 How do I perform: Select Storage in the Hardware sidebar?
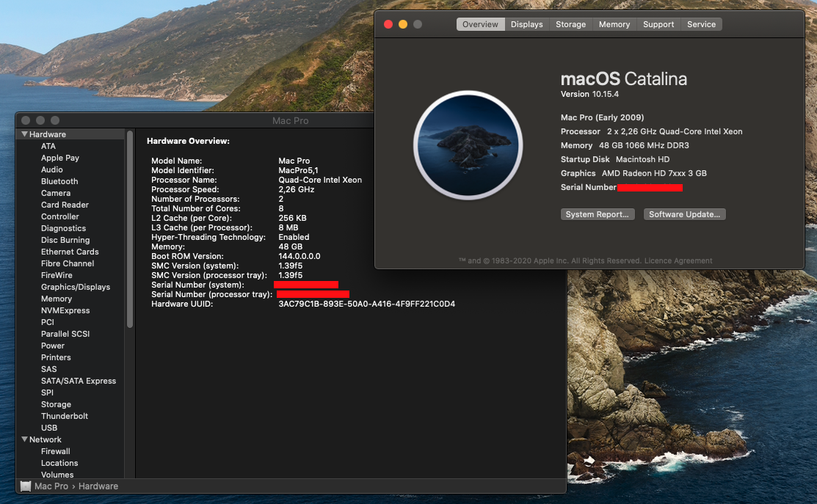pos(57,404)
